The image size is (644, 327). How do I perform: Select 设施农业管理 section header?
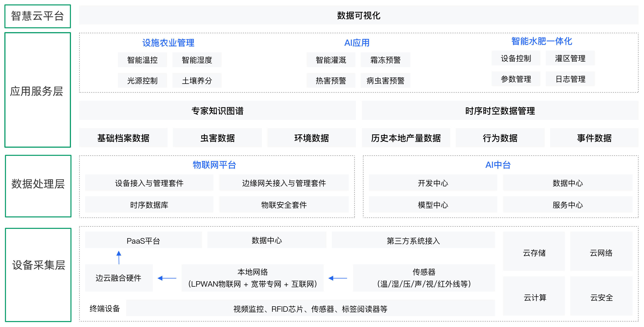tap(168, 42)
